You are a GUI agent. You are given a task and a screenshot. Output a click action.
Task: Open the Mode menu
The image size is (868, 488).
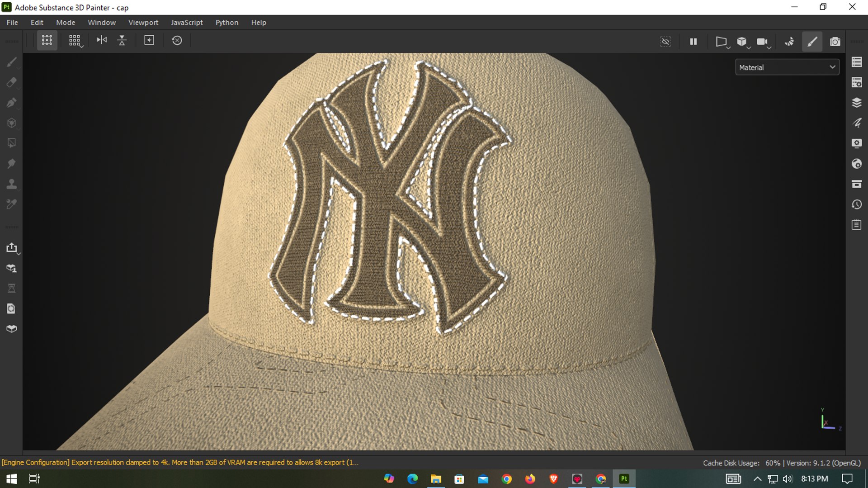[66, 23]
